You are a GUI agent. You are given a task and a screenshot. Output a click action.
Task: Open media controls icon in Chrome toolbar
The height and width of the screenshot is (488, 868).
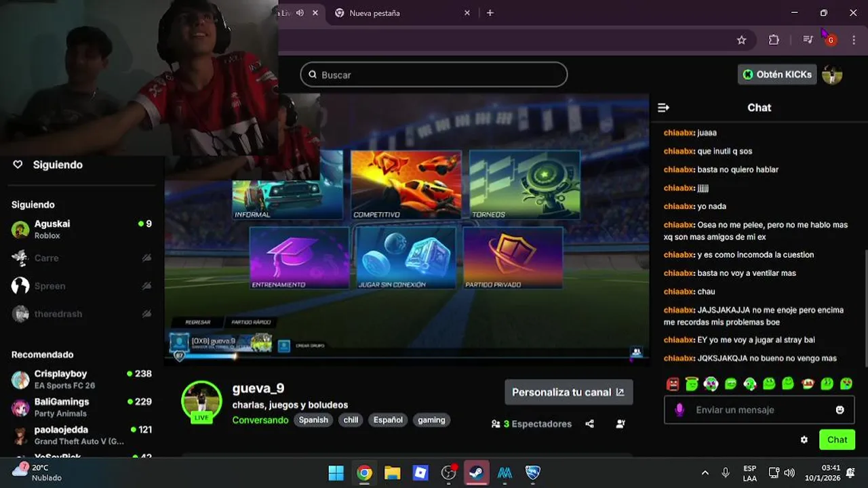pos(807,40)
